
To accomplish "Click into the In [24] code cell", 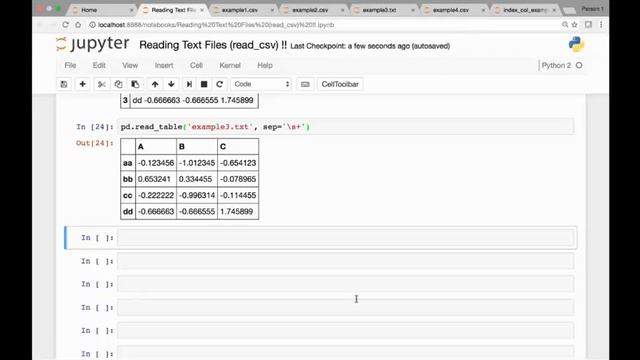I will (345, 127).
